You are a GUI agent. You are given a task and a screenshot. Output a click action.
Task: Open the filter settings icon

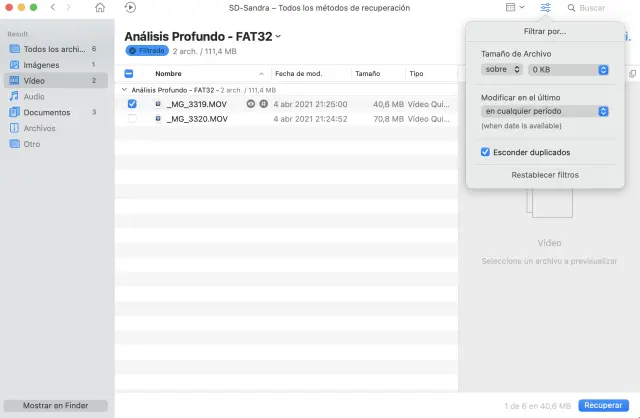[x=545, y=8]
